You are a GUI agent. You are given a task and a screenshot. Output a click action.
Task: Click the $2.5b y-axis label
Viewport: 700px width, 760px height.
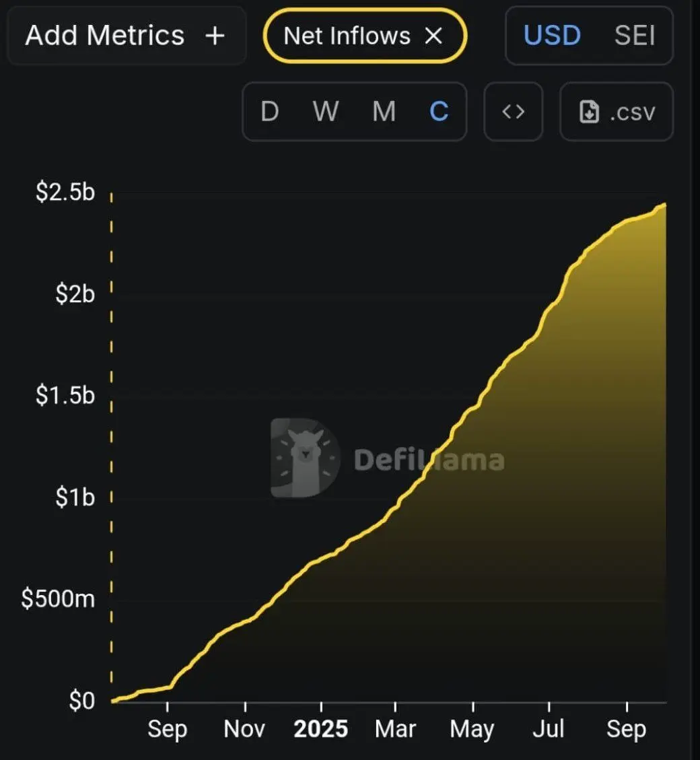coord(65,193)
